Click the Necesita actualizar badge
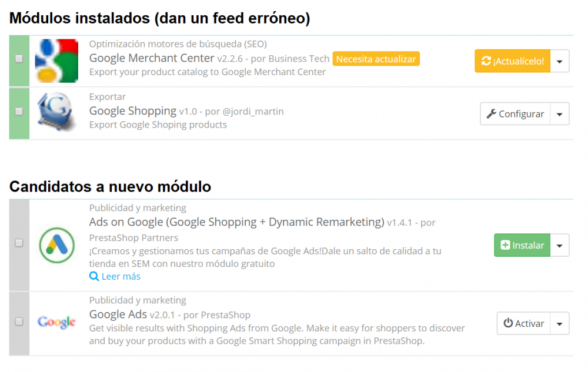The height and width of the screenshot is (372, 588). click(x=377, y=59)
